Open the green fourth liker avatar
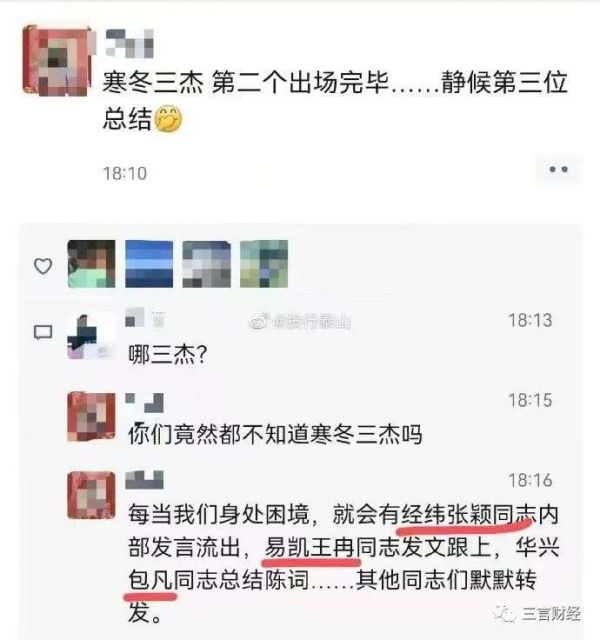600x640 pixels. click(264, 264)
